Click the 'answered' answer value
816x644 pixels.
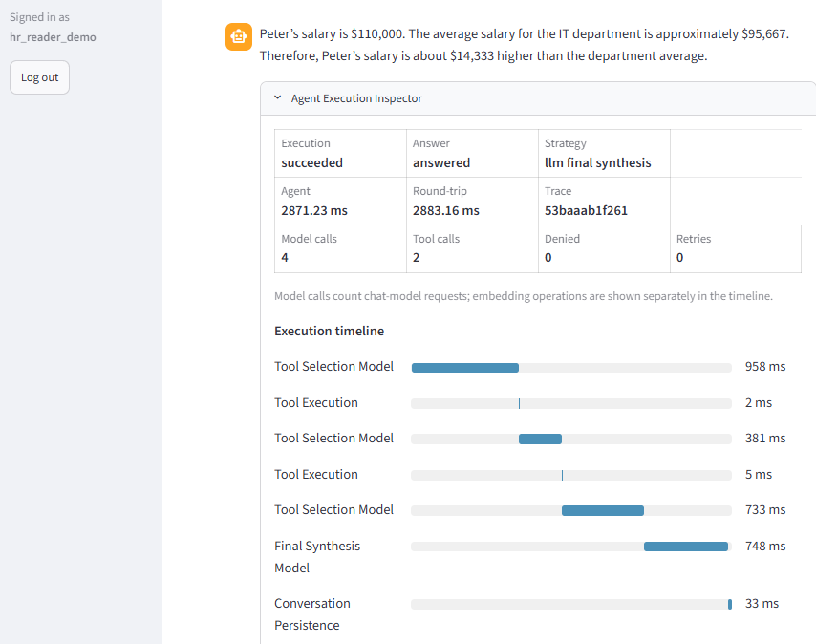[441, 162]
